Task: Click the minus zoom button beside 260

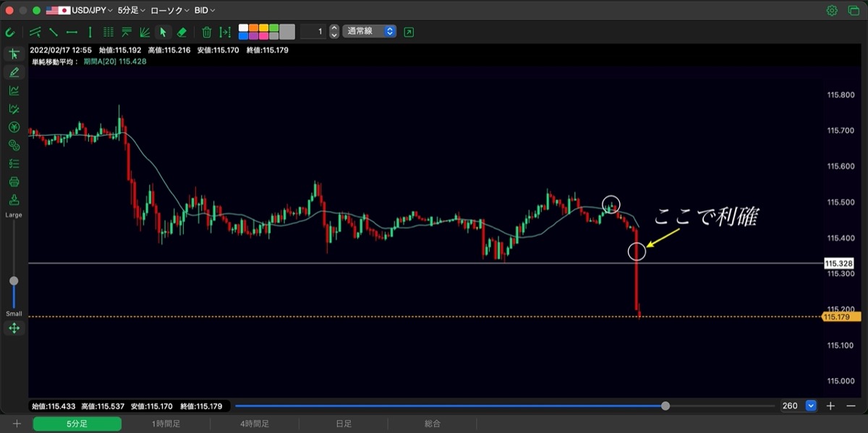Action: [851, 406]
